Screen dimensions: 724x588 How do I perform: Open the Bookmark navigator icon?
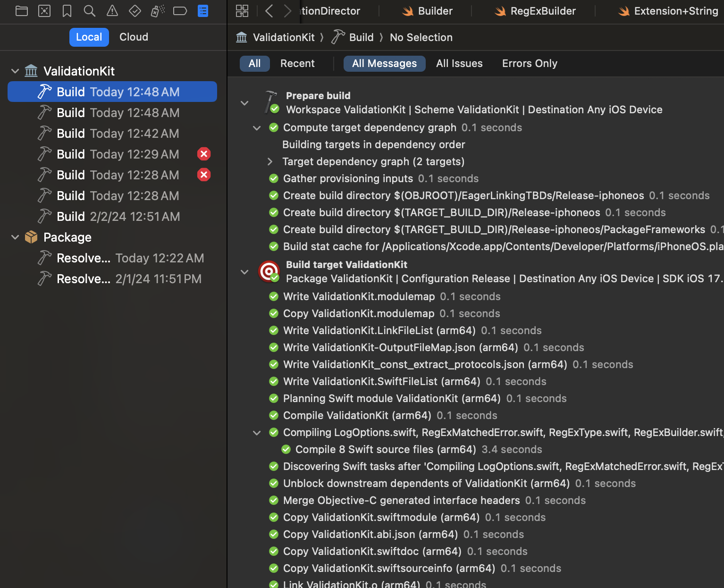pyautogui.click(x=67, y=11)
